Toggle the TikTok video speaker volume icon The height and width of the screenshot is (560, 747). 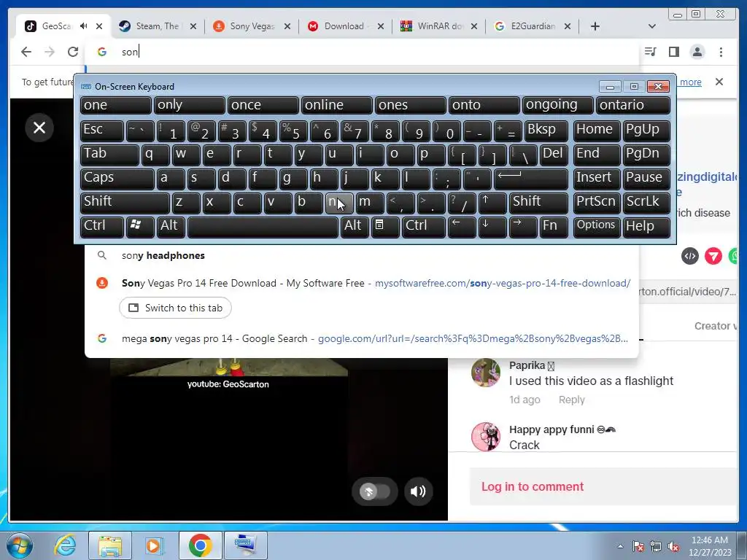418,491
